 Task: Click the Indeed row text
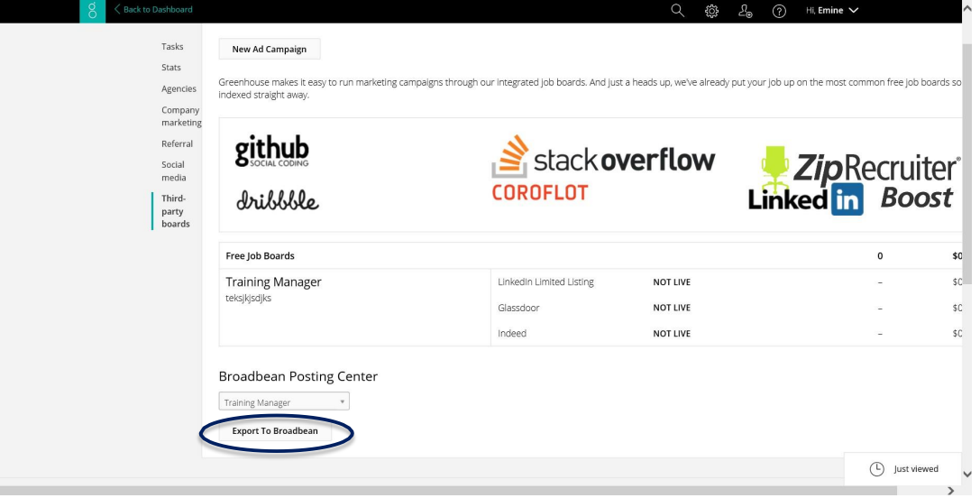click(512, 334)
